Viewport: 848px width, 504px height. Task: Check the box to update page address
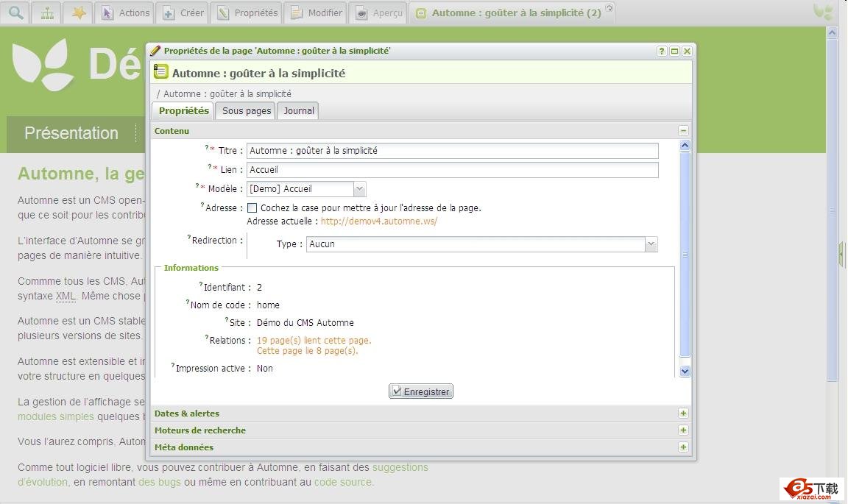click(252, 207)
